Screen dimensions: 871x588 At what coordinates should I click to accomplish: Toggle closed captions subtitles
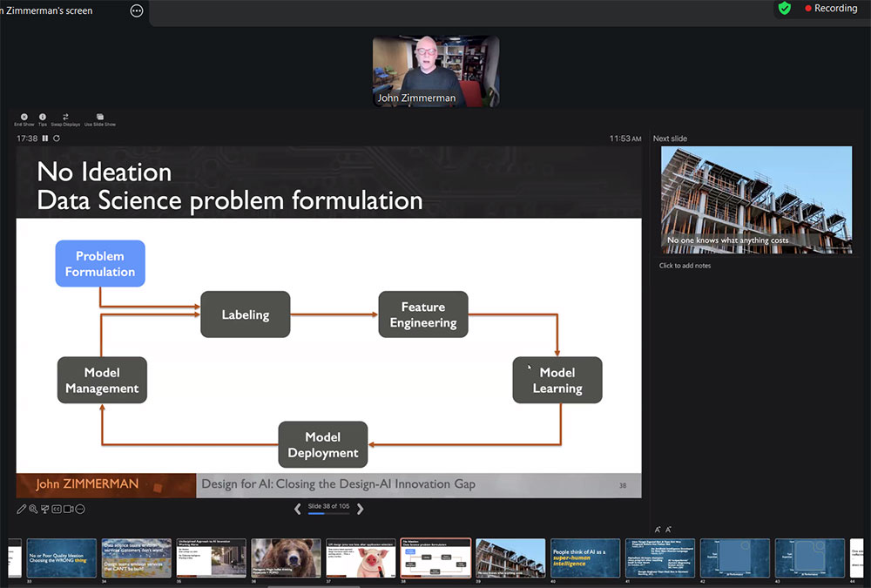pos(57,509)
